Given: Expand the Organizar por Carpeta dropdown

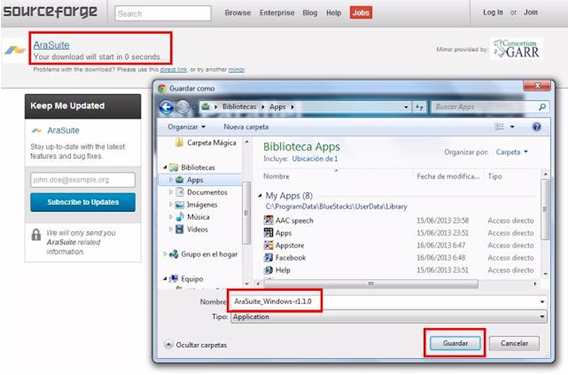Looking at the screenshot, I should tap(512, 152).
